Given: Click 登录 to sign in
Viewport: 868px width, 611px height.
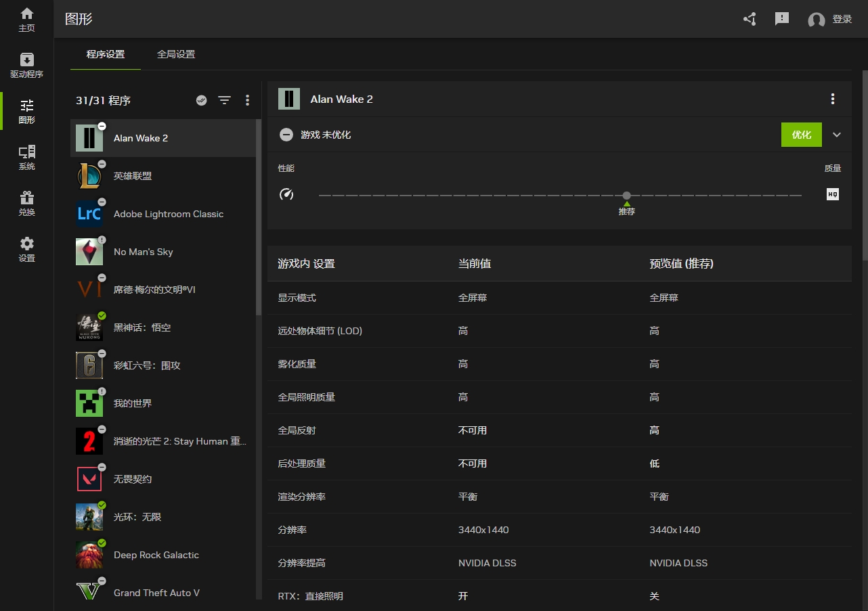Looking at the screenshot, I should [842, 19].
